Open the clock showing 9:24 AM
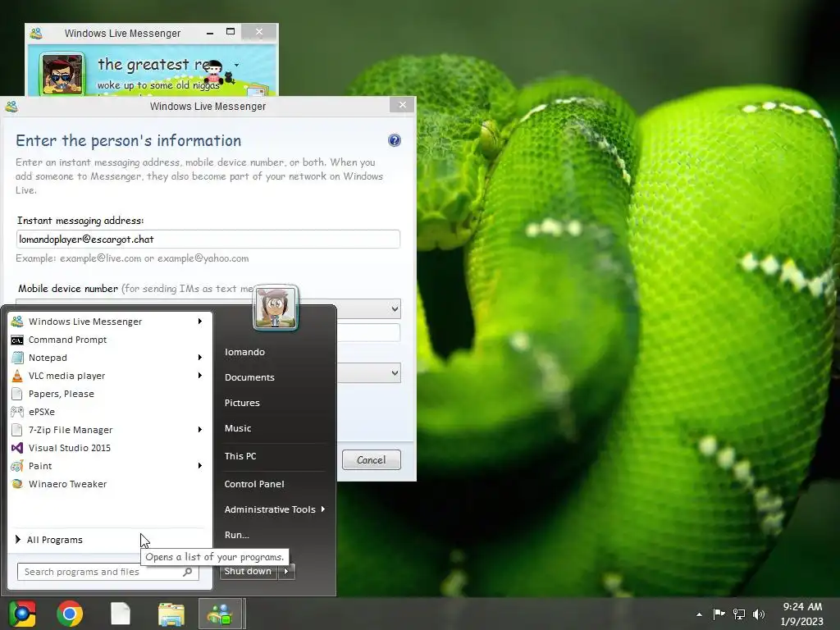The width and height of the screenshot is (840, 630). [802, 614]
